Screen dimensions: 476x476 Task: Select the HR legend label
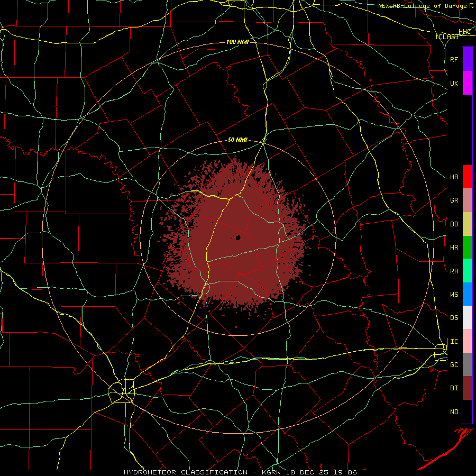coord(454,248)
